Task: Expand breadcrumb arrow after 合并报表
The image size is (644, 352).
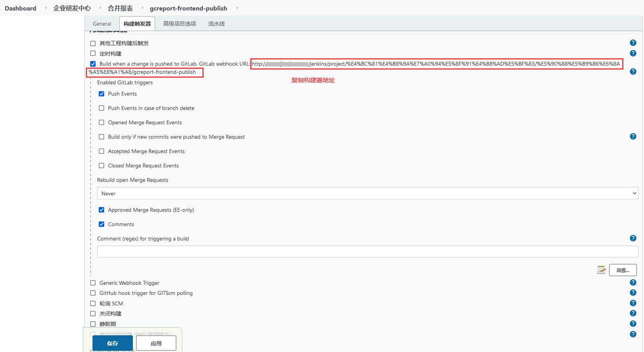Action: [x=142, y=8]
